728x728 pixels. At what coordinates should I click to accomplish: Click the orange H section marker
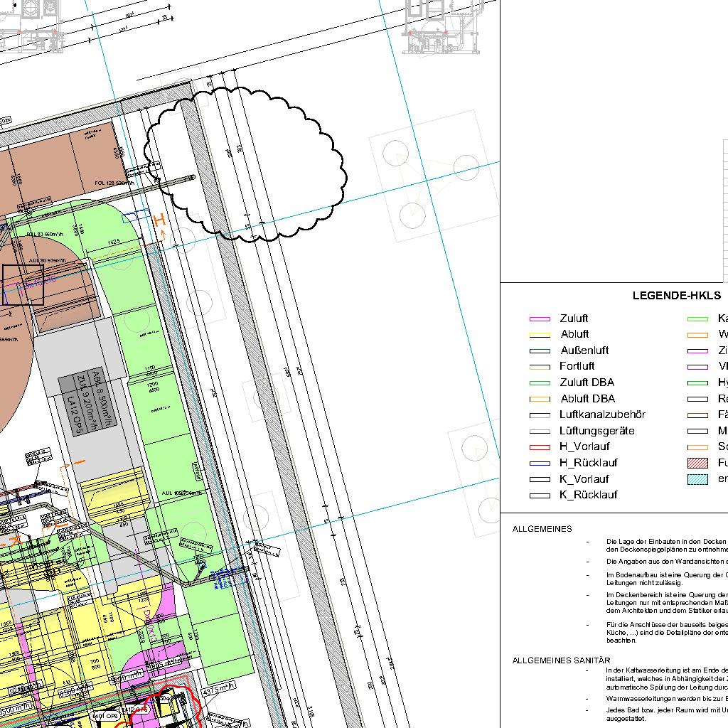point(160,221)
